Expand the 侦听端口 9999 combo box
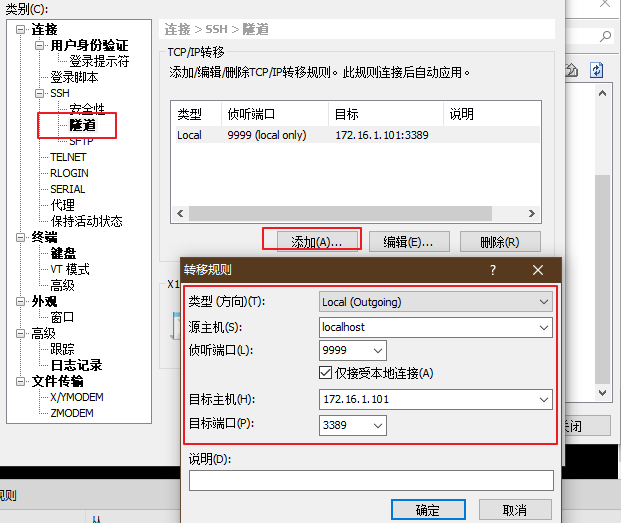621x523 pixels. click(x=377, y=350)
